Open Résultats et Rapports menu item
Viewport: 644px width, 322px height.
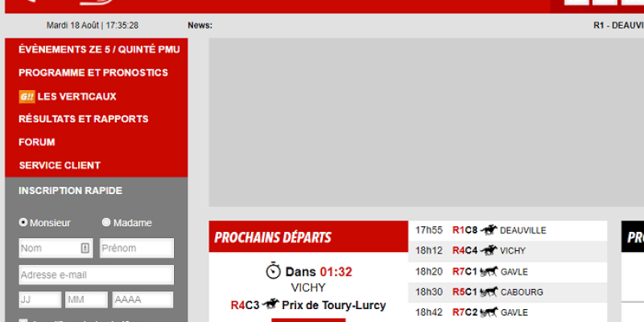pyautogui.click(x=84, y=118)
